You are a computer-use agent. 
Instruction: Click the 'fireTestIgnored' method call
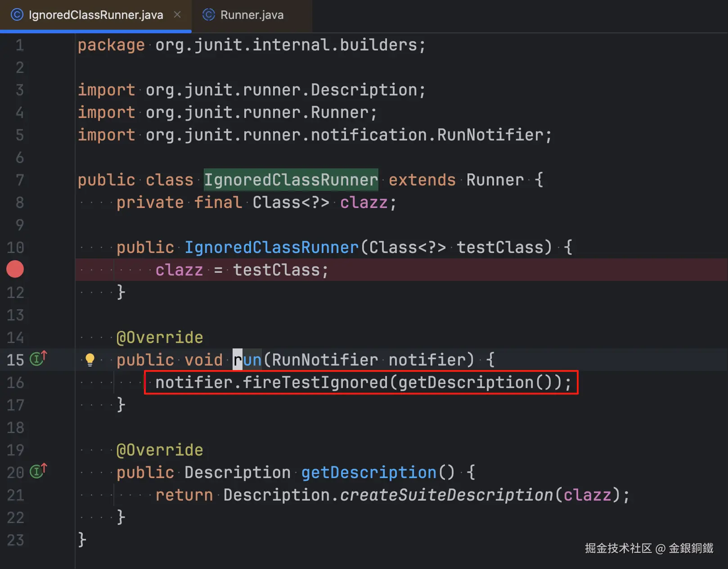(315, 383)
